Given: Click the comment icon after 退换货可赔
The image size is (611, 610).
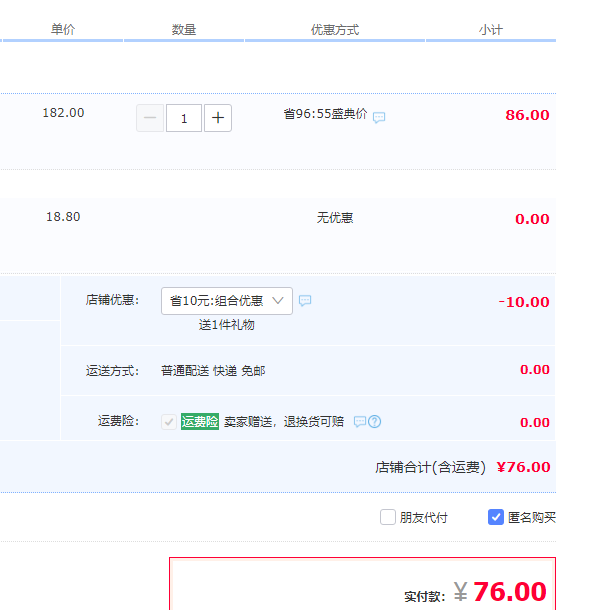Looking at the screenshot, I should pyautogui.click(x=360, y=422).
